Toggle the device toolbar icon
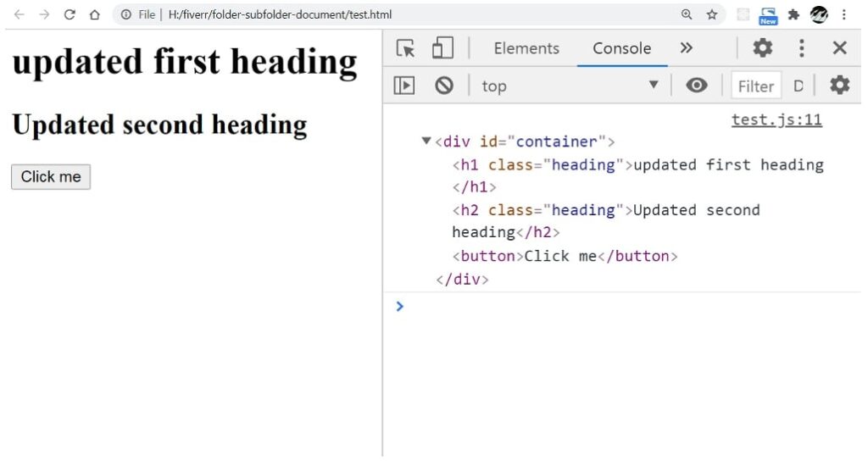868x466 pixels. (x=442, y=48)
